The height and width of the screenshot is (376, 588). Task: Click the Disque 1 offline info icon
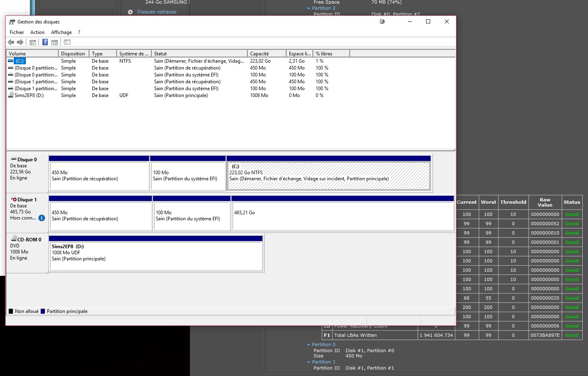pyautogui.click(x=42, y=218)
